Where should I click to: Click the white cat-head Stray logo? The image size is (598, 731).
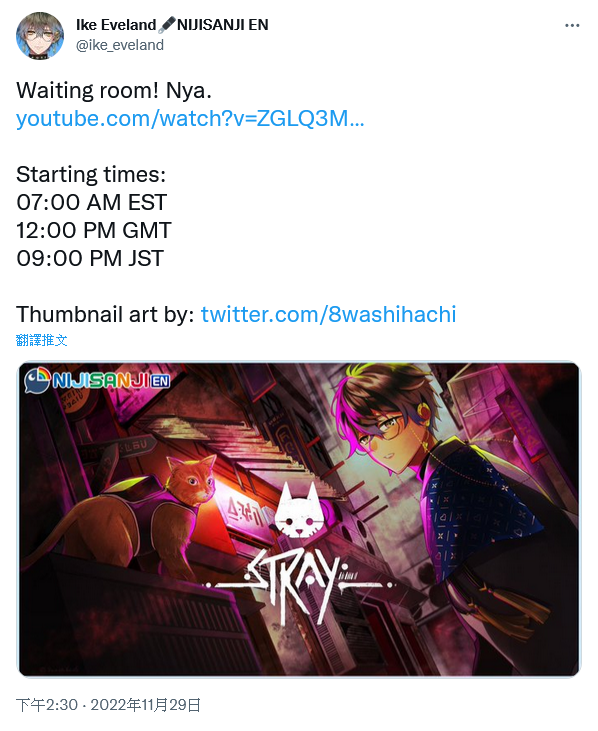click(x=297, y=509)
